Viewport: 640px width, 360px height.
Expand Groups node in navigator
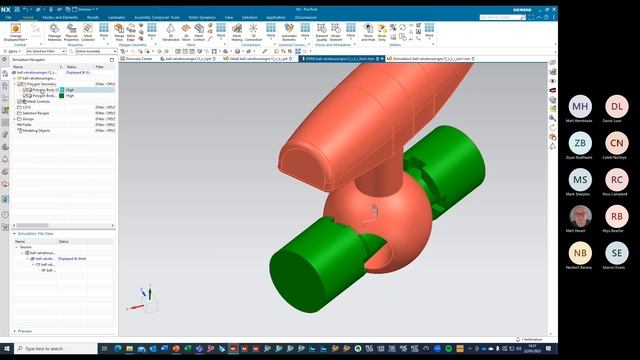pyautogui.click(x=15, y=119)
